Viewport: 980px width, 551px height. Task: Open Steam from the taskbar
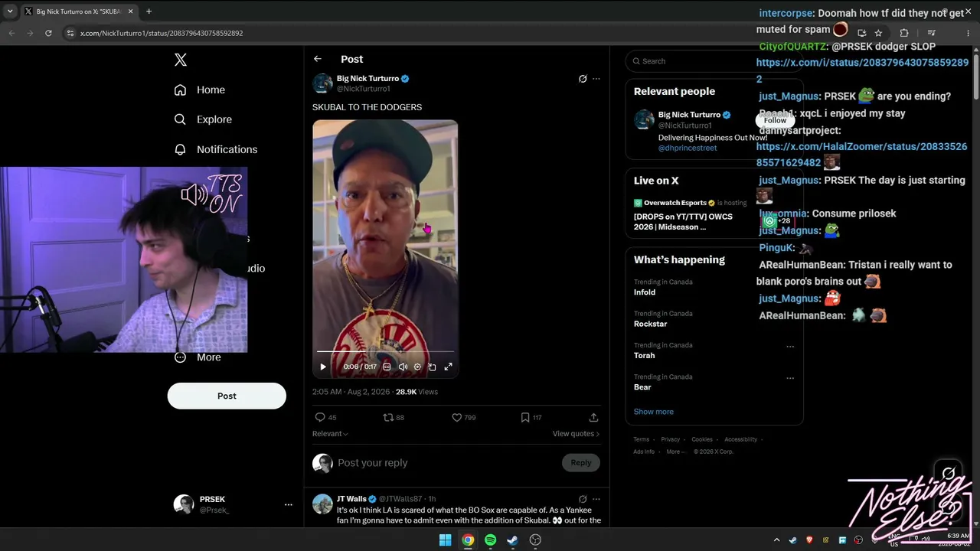click(512, 540)
